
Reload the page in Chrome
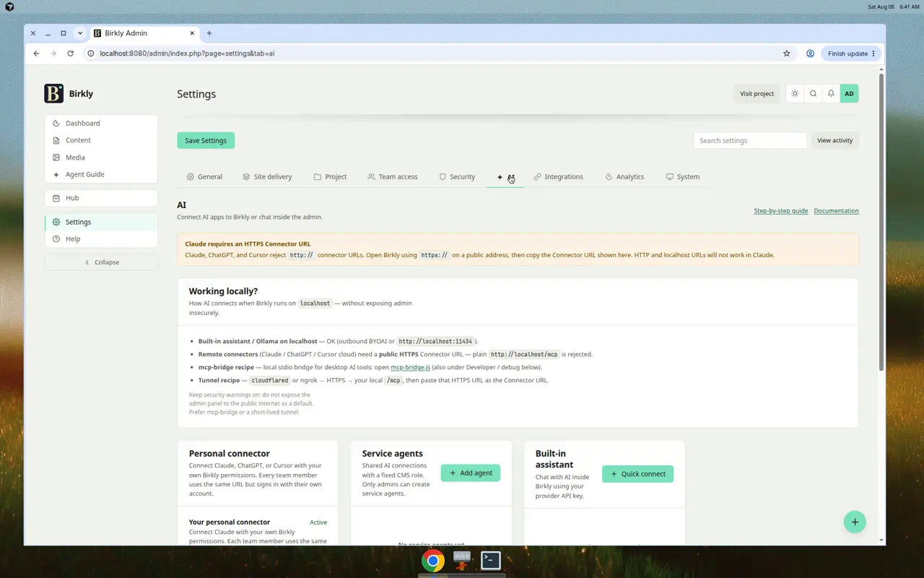coord(70,53)
